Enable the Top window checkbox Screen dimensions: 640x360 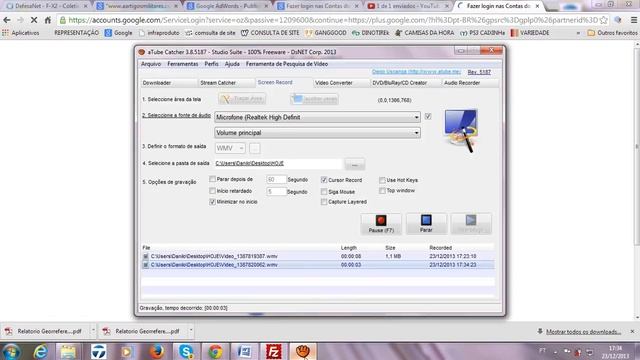coord(382,191)
